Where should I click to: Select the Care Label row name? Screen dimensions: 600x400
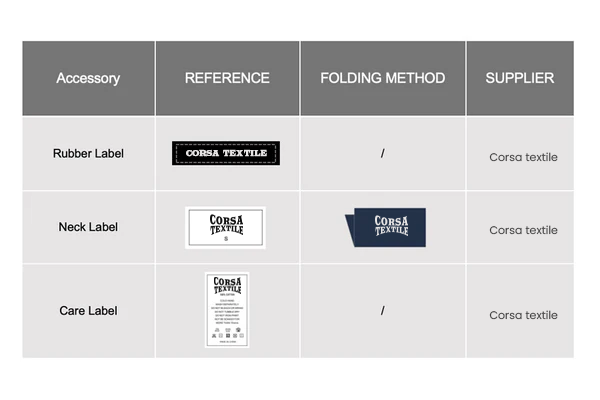pyautogui.click(x=88, y=311)
